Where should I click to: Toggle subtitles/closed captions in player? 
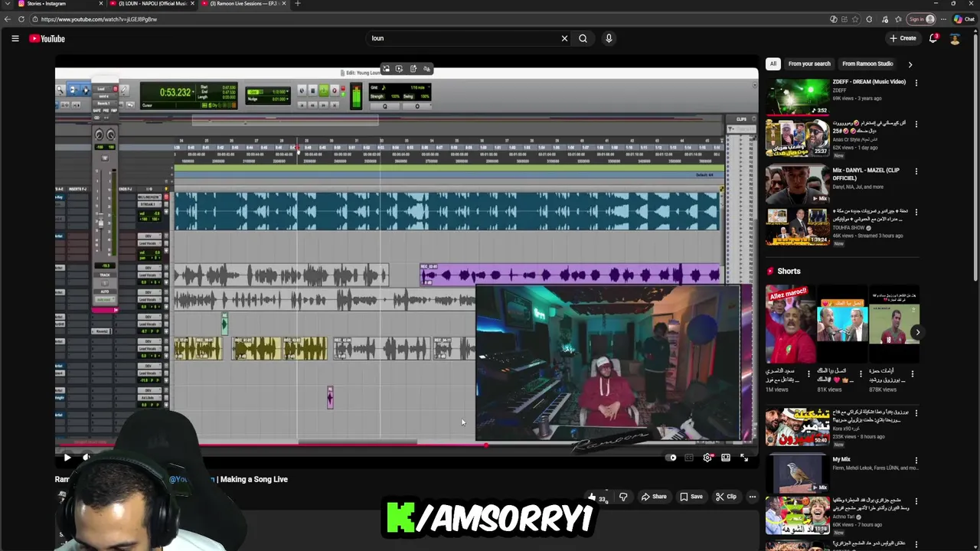(x=689, y=458)
